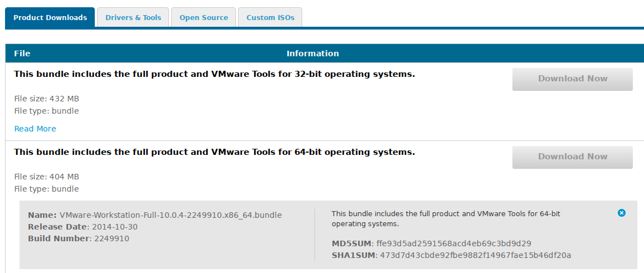644x273 pixels.
Task: Download the 64-bit bundle now
Action: [x=573, y=157]
